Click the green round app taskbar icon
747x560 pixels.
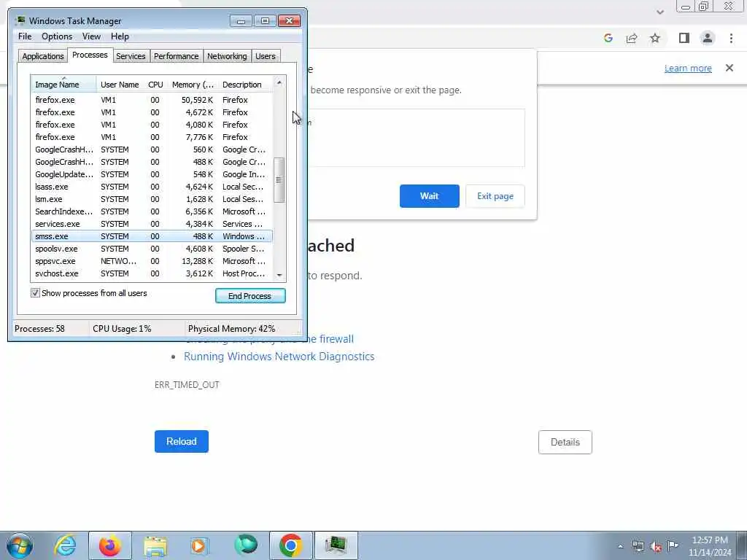(x=246, y=545)
